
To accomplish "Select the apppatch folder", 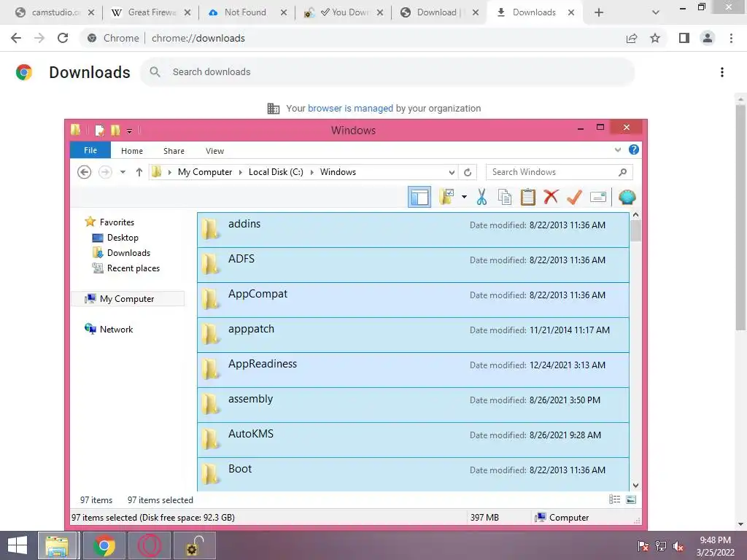I will click(x=413, y=335).
